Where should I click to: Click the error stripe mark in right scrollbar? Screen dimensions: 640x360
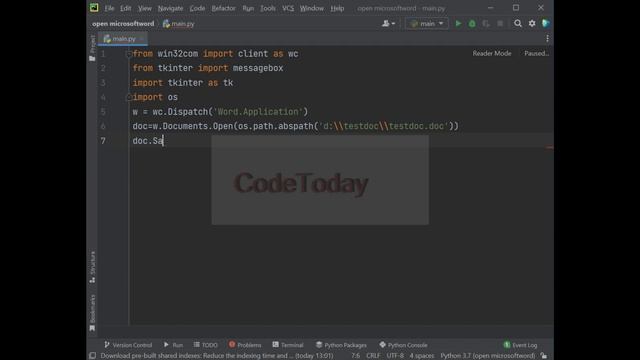(x=550, y=147)
